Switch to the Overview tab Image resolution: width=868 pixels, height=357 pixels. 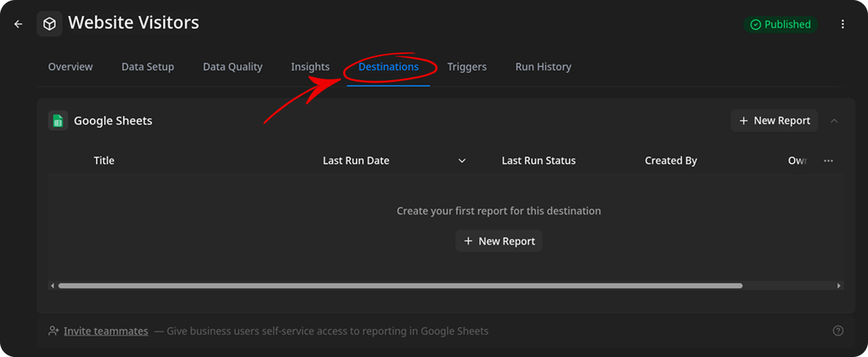click(71, 67)
